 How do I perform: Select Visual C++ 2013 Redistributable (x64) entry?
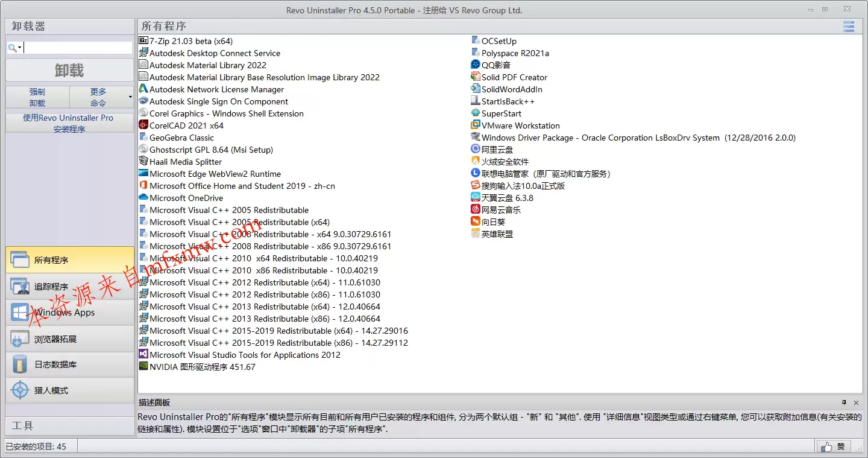(x=265, y=307)
